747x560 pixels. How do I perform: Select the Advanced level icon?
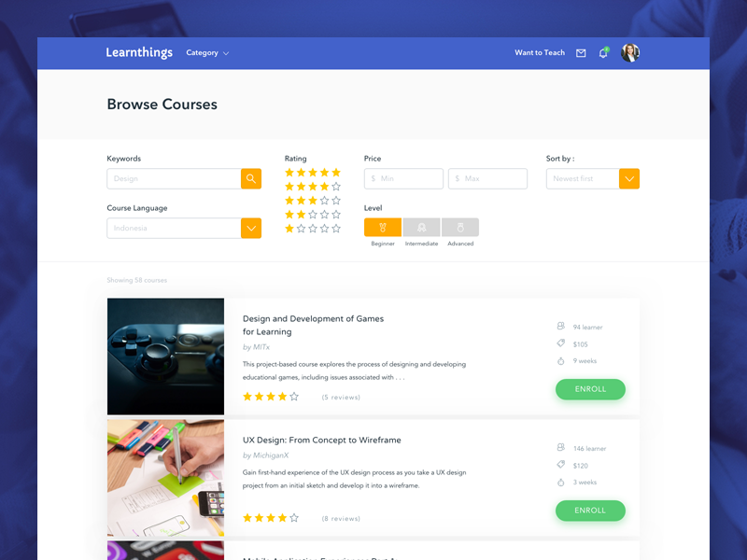click(x=460, y=228)
